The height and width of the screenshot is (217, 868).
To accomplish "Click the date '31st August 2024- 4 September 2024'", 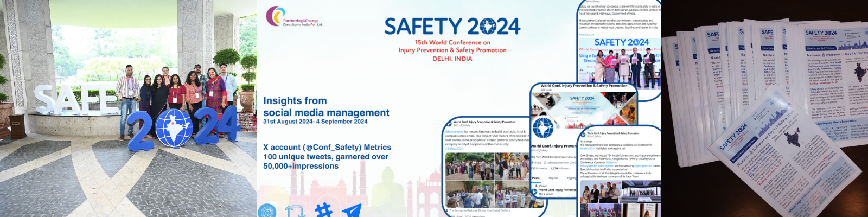I will (x=315, y=122).
